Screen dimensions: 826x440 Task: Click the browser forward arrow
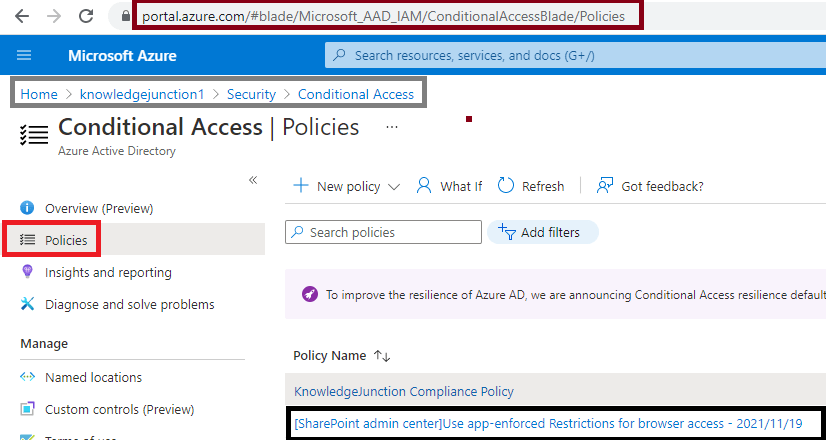54,16
